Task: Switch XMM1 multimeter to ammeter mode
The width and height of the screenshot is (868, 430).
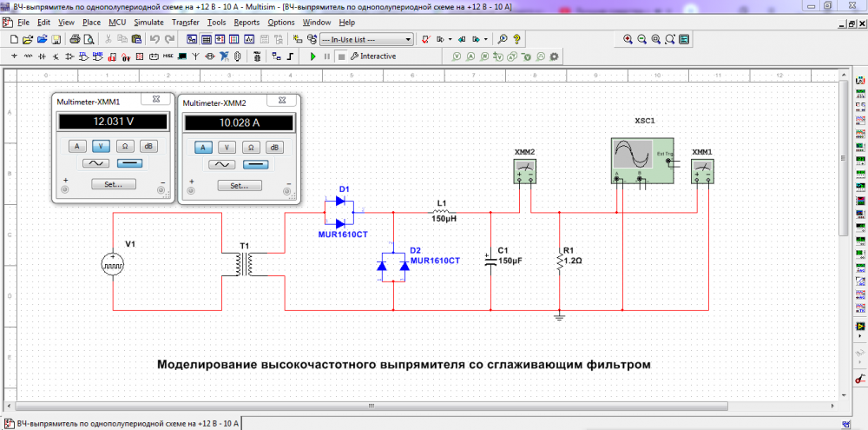Action: point(76,146)
